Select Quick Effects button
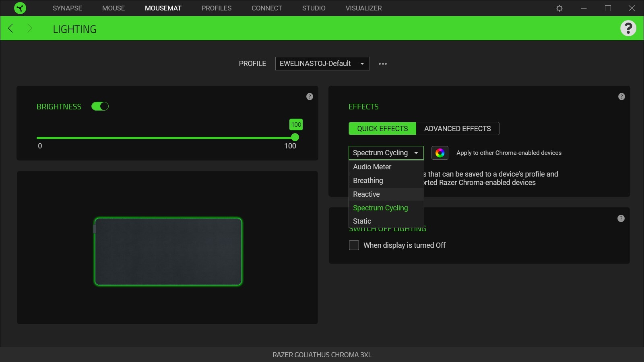644x362 pixels. (x=382, y=129)
